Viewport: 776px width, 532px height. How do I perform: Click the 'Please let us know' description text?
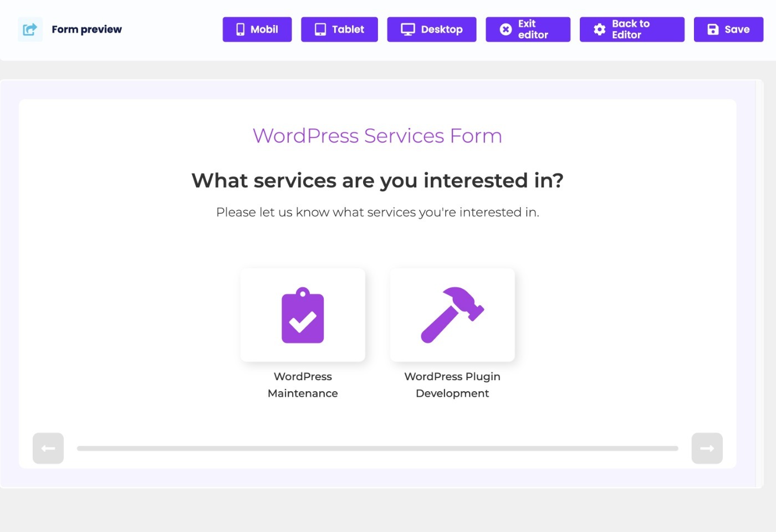click(377, 212)
